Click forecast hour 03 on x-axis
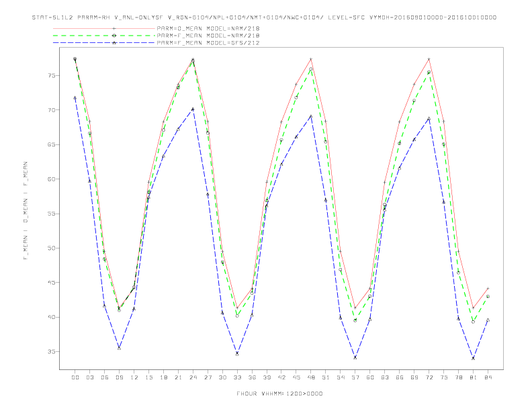Image resolution: width=532 pixels, height=411 pixels. pos(90,377)
